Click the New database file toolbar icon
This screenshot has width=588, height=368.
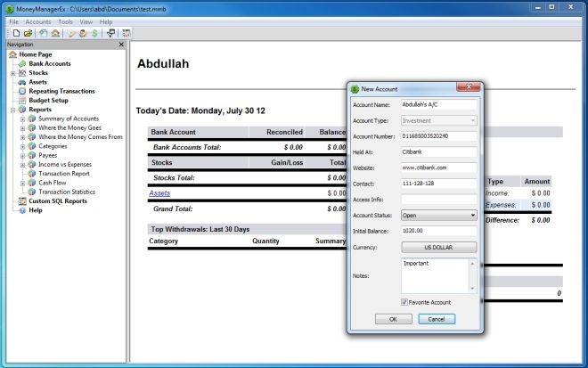16,33
